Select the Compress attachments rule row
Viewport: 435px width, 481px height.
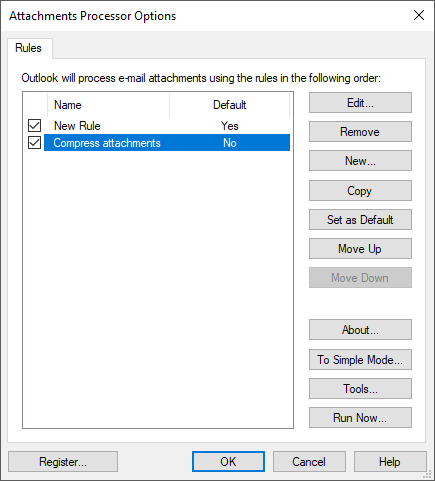pos(167,143)
